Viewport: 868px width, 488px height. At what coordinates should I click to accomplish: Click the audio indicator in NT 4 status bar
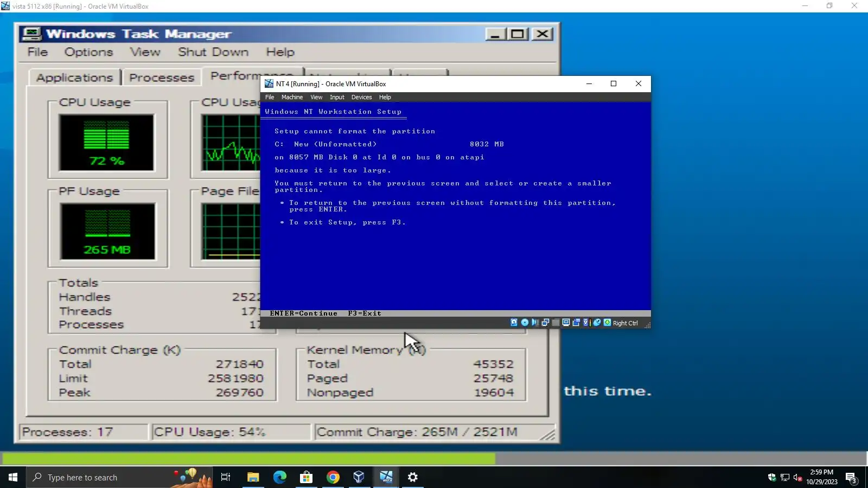[535, 323]
